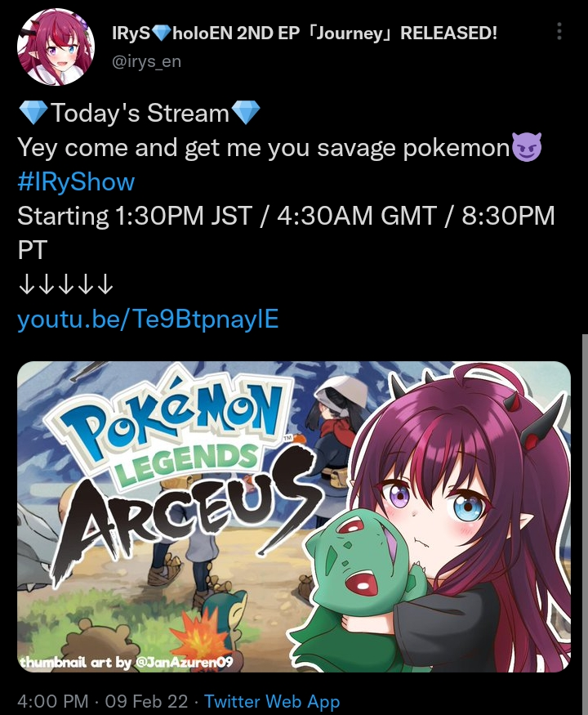Click the diamond emoji before Today's Stream
Image resolution: width=588 pixels, height=715 pixels.
click(x=33, y=113)
